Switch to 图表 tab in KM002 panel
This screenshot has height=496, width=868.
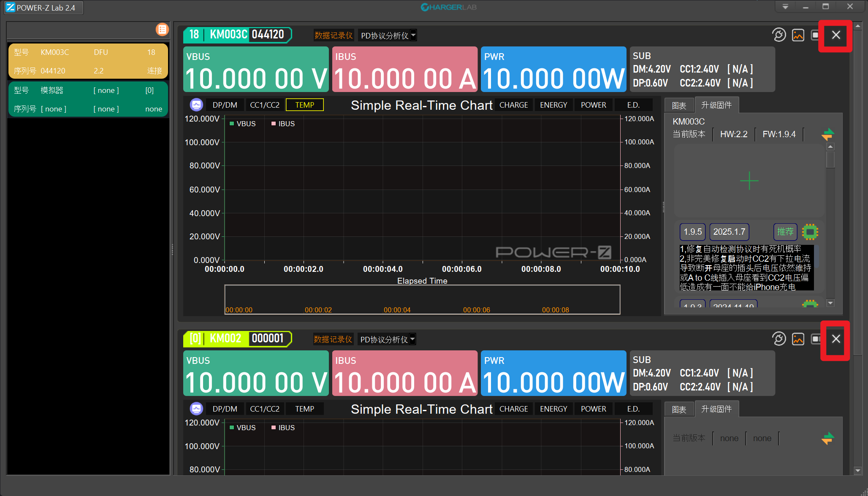[679, 409]
